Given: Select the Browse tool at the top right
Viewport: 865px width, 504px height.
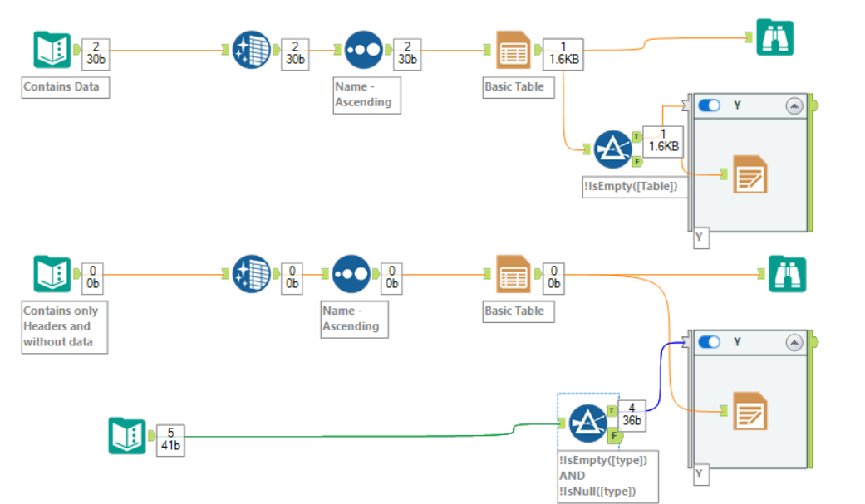Looking at the screenshot, I should tap(775, 36).
